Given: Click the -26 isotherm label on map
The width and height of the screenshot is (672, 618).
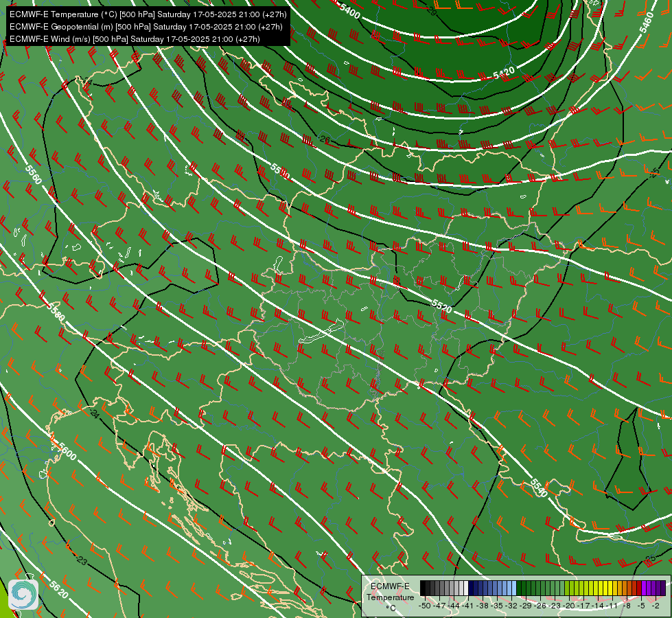Looking at the screenshot, I should [x=325, y=139].
